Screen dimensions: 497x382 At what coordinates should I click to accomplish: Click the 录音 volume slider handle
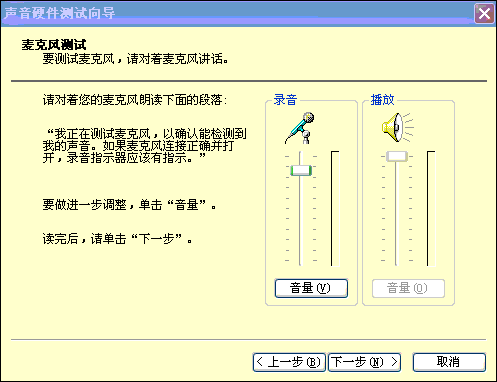[301, 170]
